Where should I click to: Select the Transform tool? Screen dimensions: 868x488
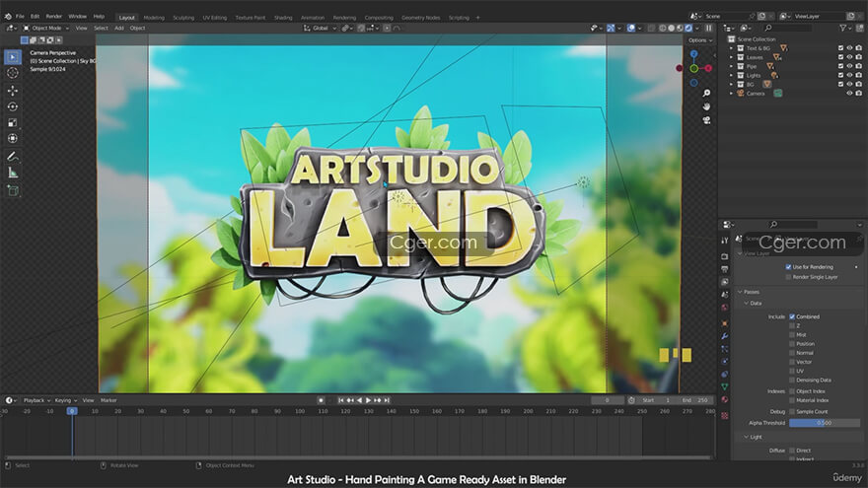click(13, 138)
